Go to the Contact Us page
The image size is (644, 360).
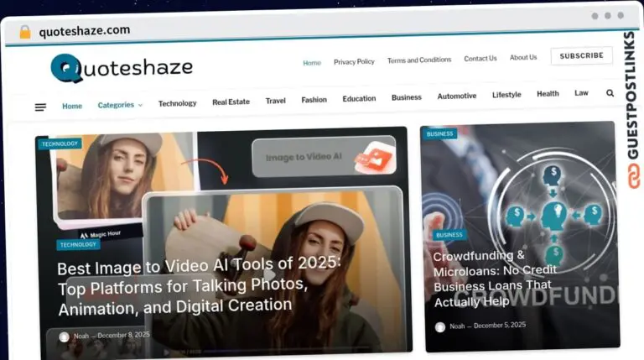[480, 59]
